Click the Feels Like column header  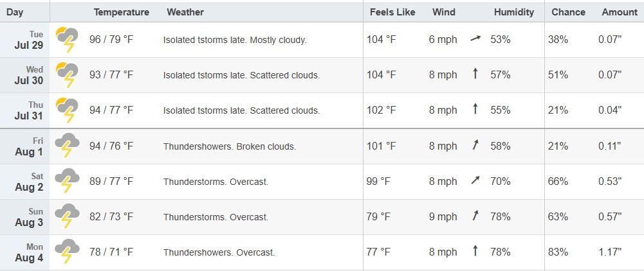(392, 12)
